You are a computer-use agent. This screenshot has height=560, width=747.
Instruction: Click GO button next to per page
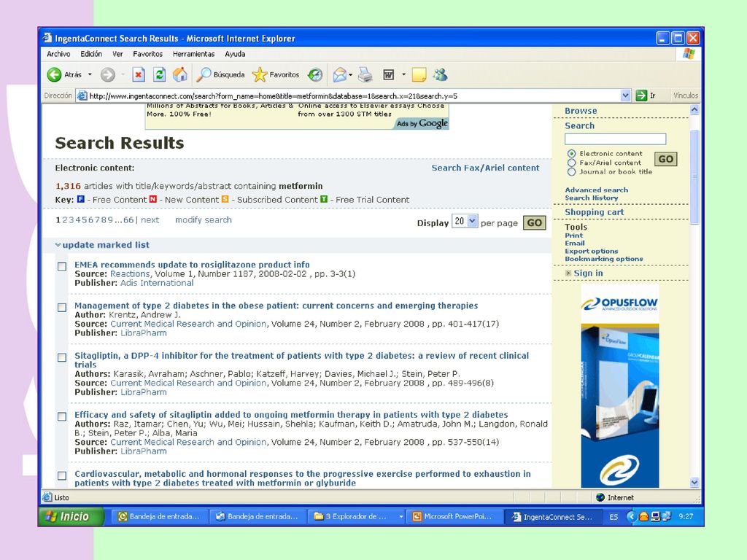[534, 222]
